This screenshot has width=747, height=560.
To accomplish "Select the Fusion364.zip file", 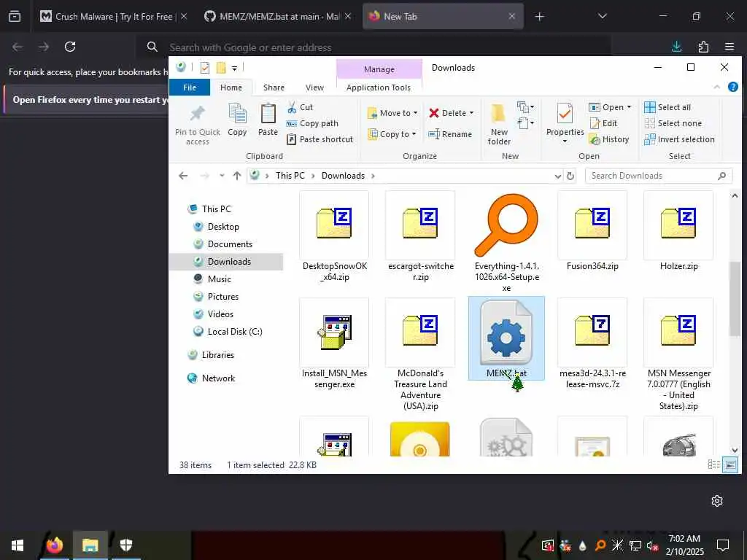I will [592, 232].
